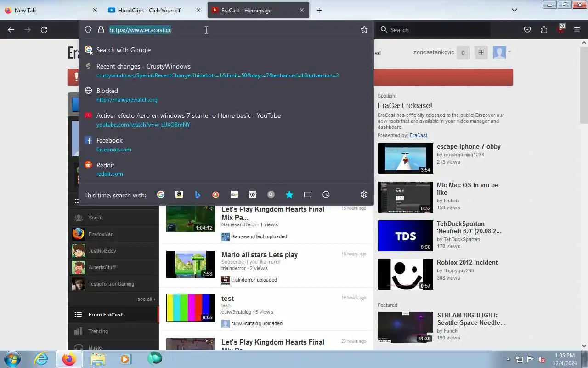This screenshot has width=588, height=368.
Task: Search bookmarks via the cyan star icon
Action: 289,195
